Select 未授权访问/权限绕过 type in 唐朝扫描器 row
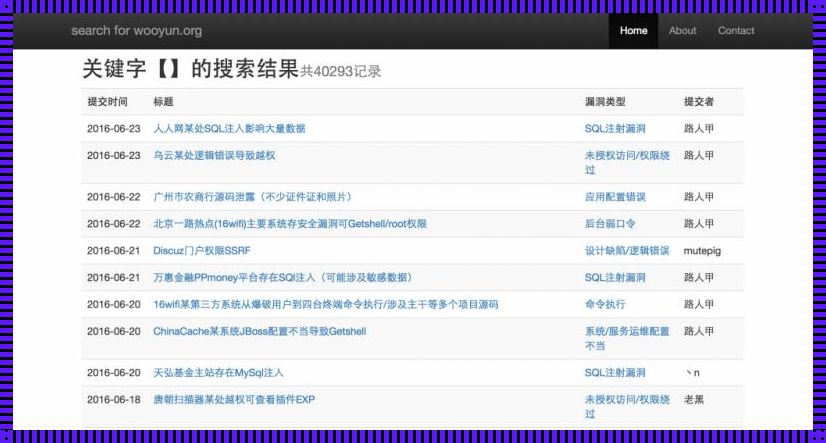 (627, 407)
